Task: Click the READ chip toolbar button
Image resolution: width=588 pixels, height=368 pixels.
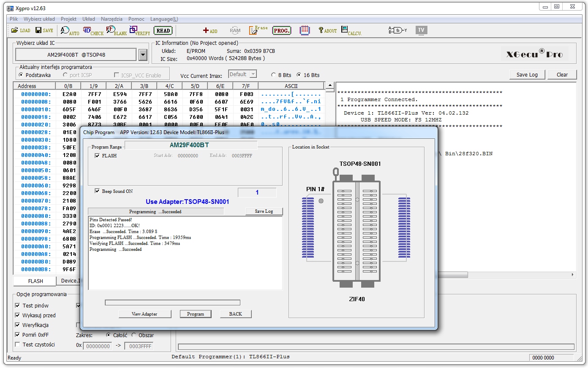Action: pyautogui.click(x=163, y=30)
